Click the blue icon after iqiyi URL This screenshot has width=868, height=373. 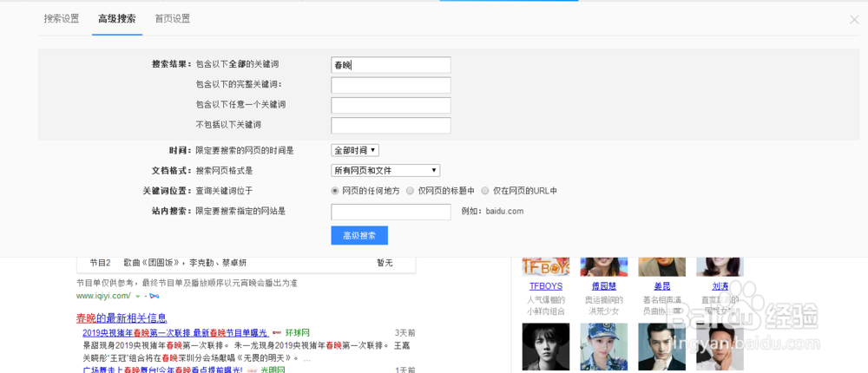155,297
